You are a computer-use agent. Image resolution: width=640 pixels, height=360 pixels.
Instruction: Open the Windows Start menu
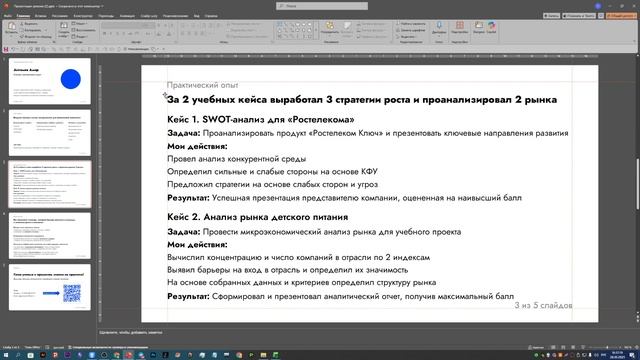(6, 356)
